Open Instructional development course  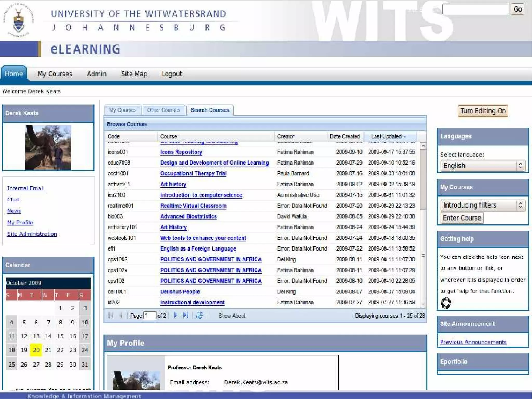tap(192, 303)
